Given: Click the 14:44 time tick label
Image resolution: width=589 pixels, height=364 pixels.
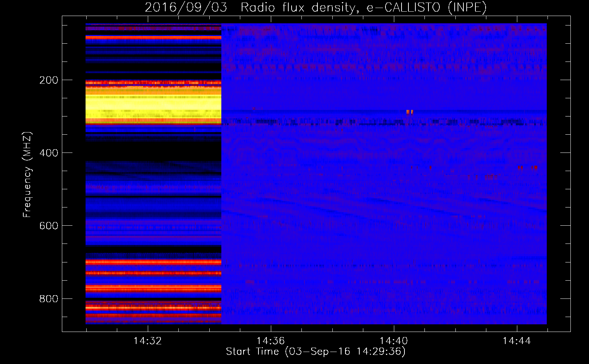Looking at the screenshot, I should click(x=517, y=341).
